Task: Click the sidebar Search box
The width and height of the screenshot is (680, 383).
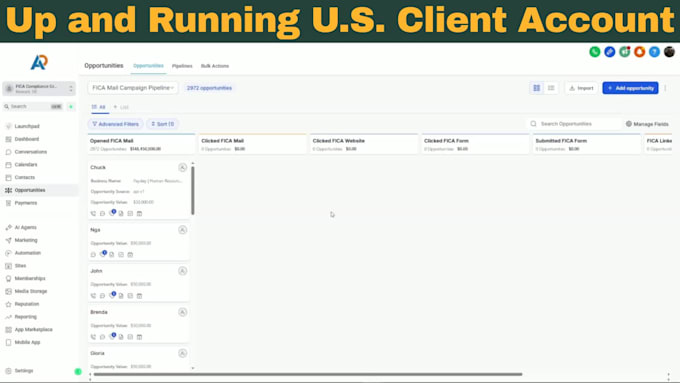Action: (x=33, y=106)
